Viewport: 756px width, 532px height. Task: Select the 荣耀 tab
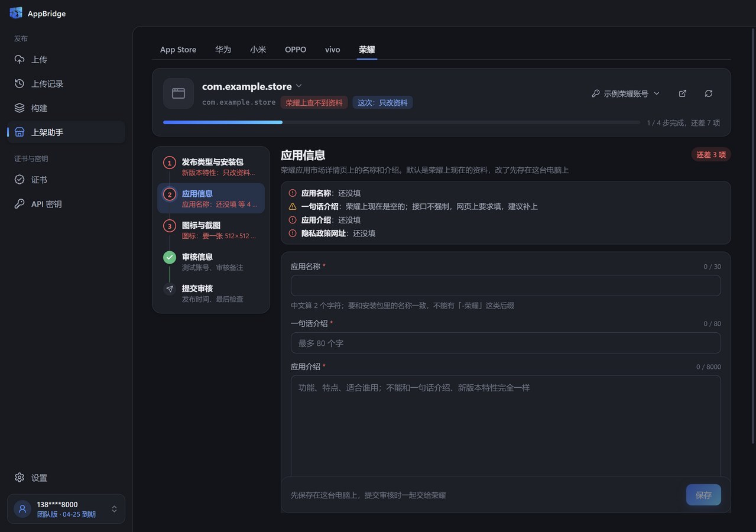366,50
